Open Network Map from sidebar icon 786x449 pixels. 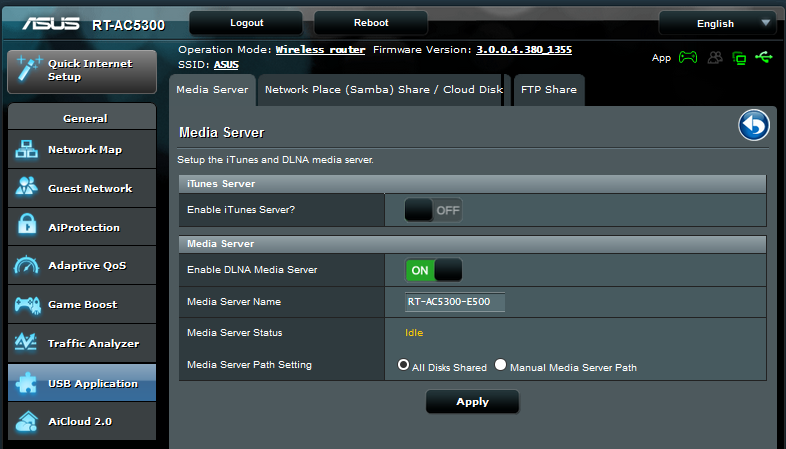coord(27,149)
